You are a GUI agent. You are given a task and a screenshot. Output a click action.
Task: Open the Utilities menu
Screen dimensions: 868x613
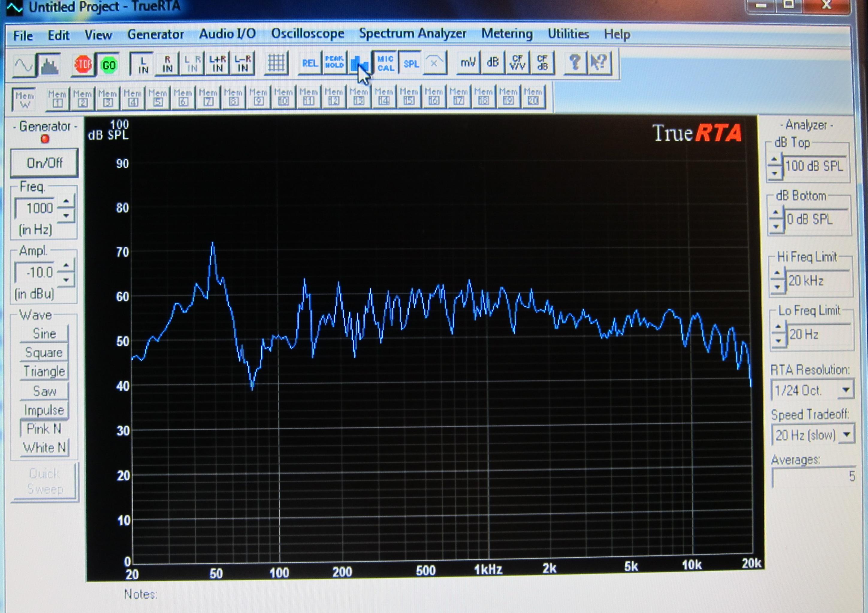568,34
